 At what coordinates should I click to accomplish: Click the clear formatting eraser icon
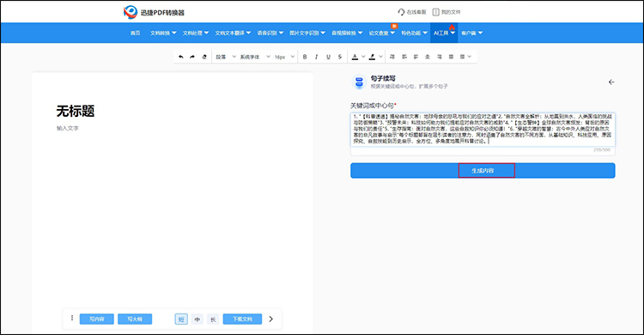click(204, 57)
